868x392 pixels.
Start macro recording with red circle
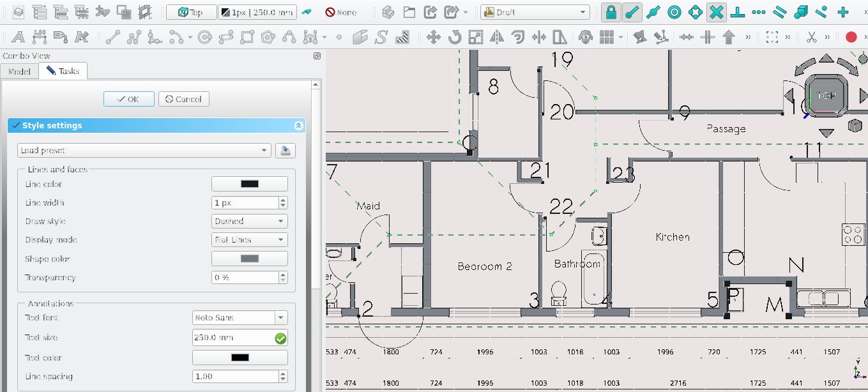click(851, 38)
